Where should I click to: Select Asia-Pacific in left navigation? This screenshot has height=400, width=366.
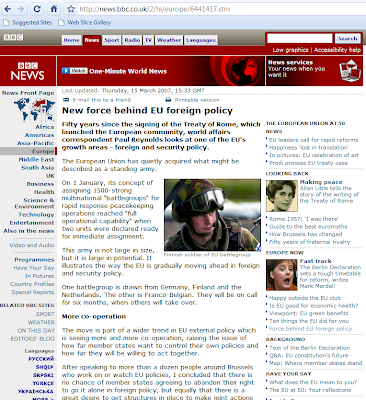click(x=36, y=143)
